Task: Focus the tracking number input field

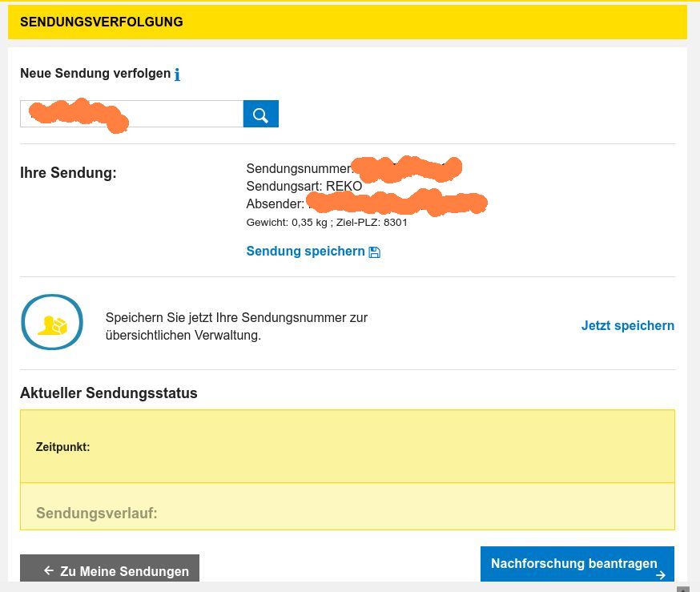Action: coord(184,114)
